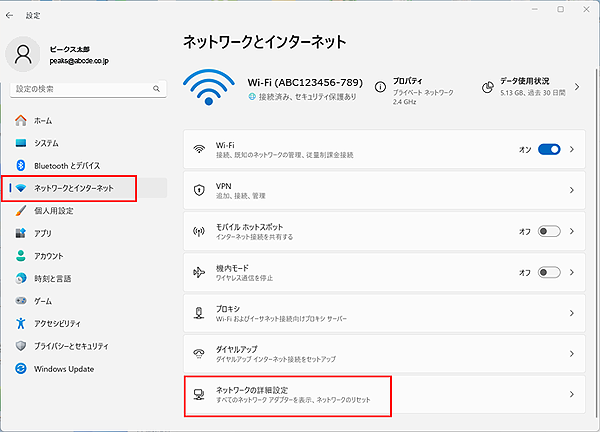Screen dimensions: 600x432
Task: Click the 設定の検索 search field
Action: (x=80, y=89)
